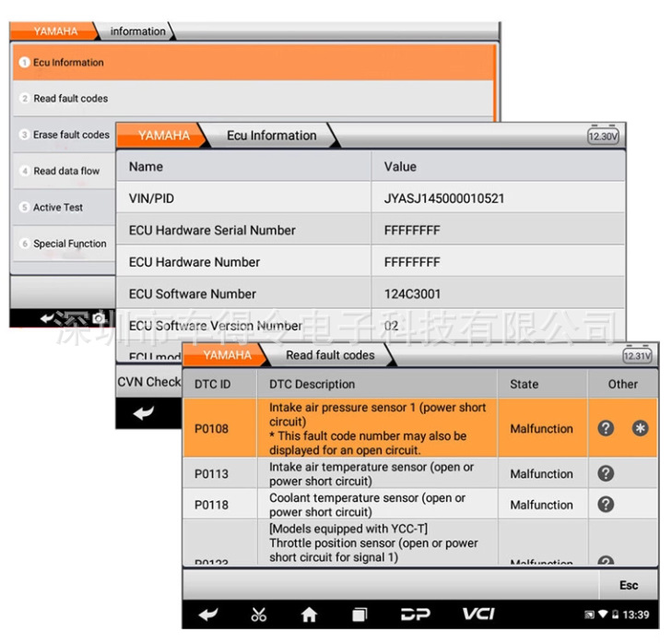The height and width of the screenshot is (643, 672).
Task: Open the Erase fault codes menu item
Action: click(x=65, y=135)
